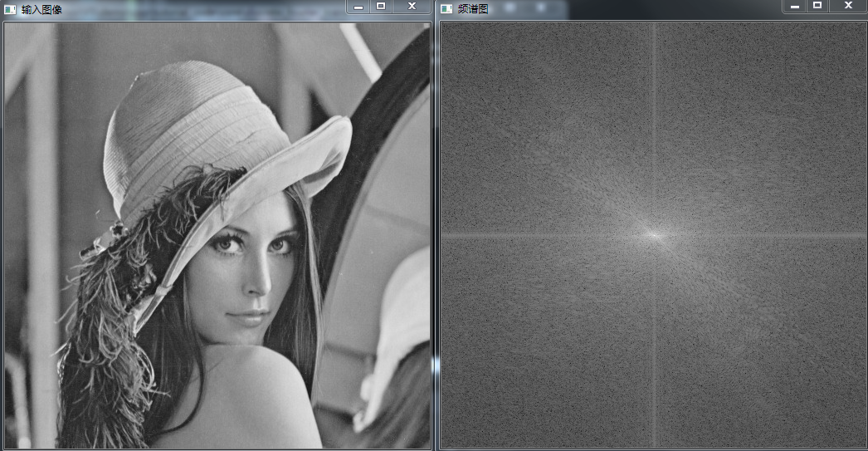Click the 频谱图 title text
Screen dimensions: 868x451
coord(473,9)
